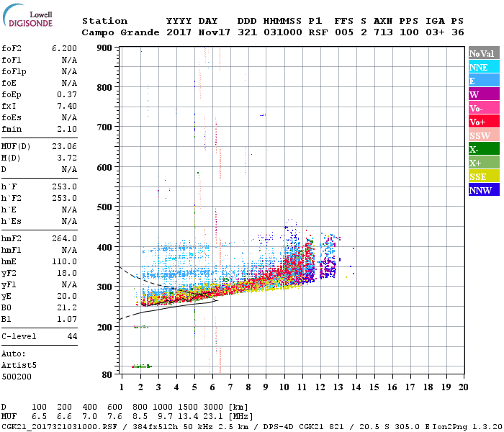This screenshot has width=504, height=432.
Task: Click the time value 031000
Action: coord(282,32)
